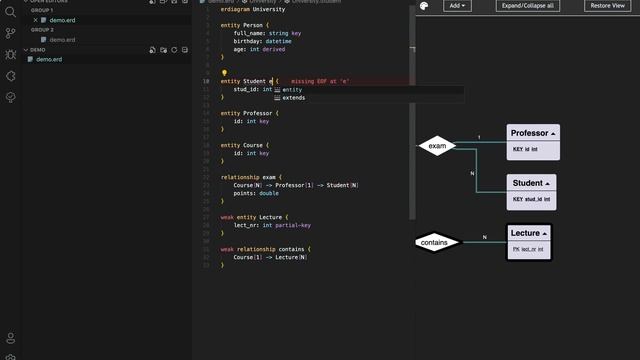This screenshot has height=360, width=640.
Task: Click 'stud_id: int' code line
Action: click(x=253, y=89)
